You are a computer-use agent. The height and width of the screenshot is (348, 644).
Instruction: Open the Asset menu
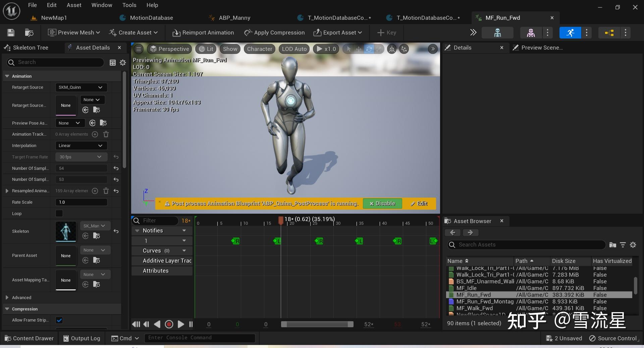click(x=74, y=5)
